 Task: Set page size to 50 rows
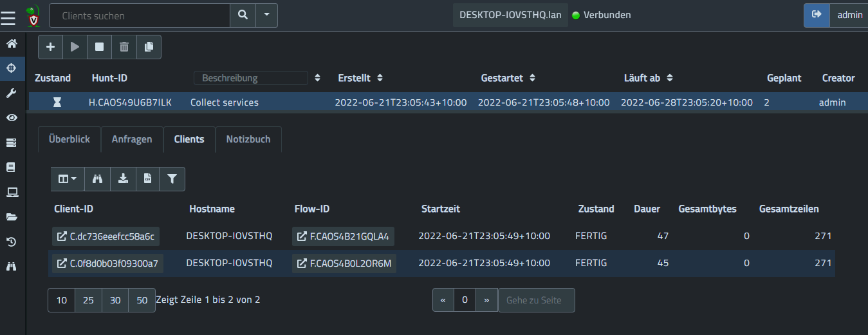pyautogui.click(x=142, y=300)
